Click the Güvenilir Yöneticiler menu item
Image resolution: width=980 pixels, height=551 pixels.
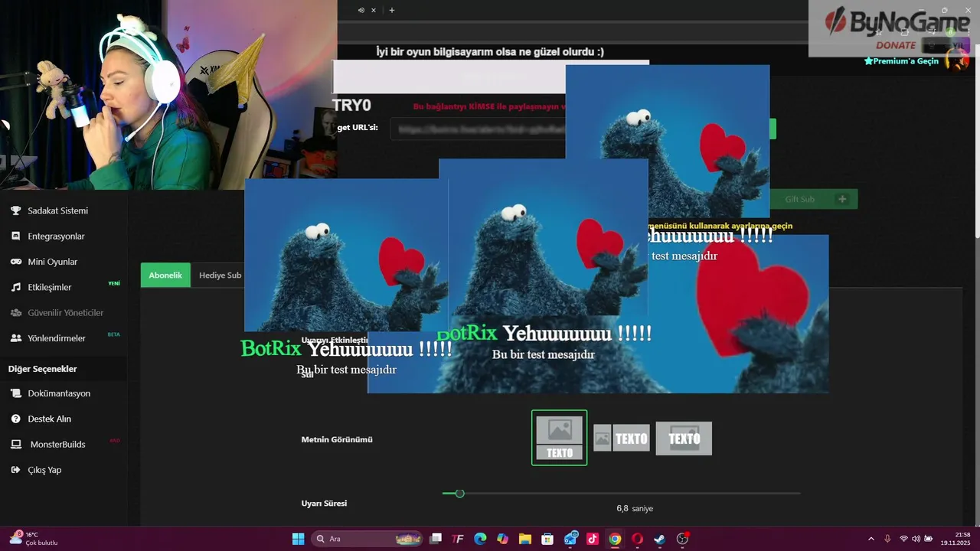tap(65, 312)
